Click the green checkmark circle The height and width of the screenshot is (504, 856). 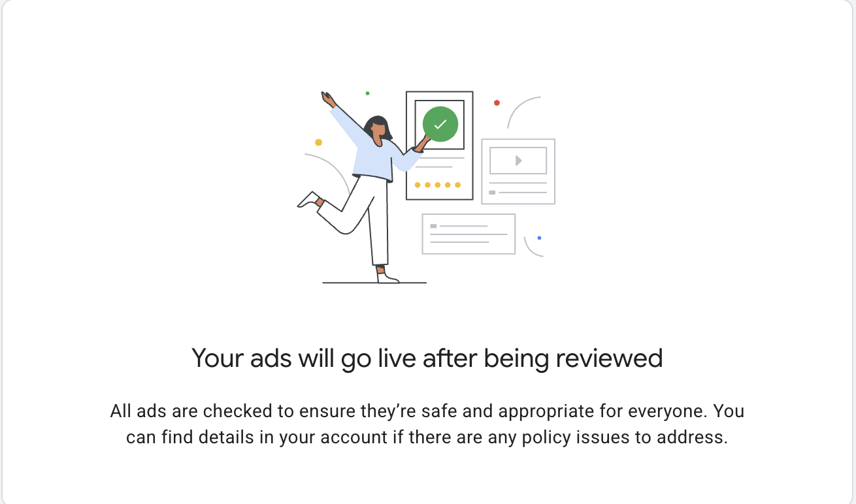pos(440,124)
